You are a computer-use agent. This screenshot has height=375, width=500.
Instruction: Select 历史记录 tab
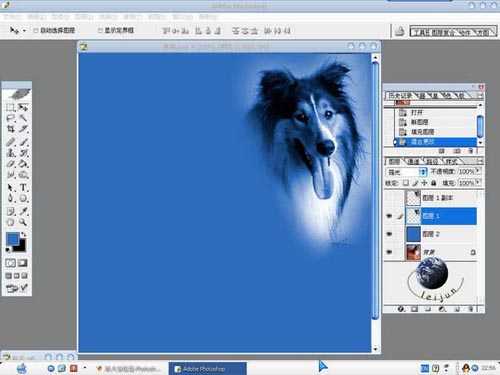tap(400, 96)
